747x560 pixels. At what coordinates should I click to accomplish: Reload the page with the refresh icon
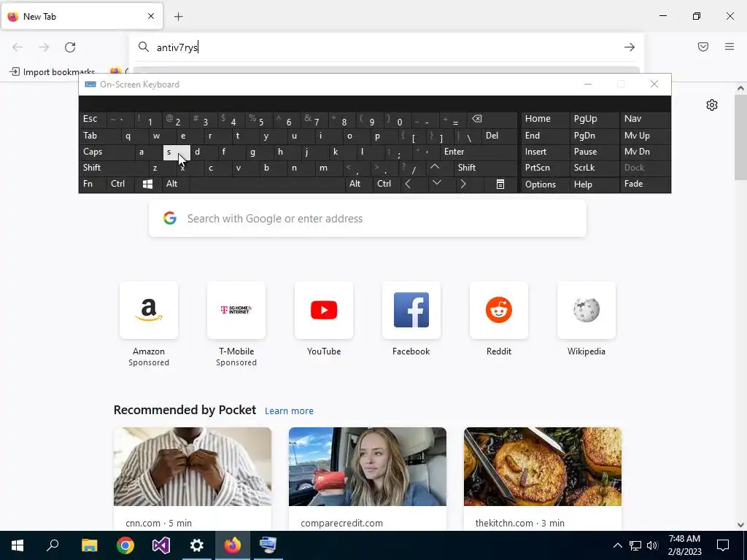pos(70,47)
